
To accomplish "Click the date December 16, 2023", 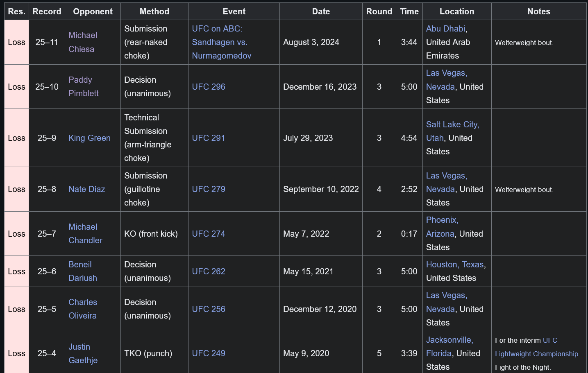I will click(x=320, y=87).
